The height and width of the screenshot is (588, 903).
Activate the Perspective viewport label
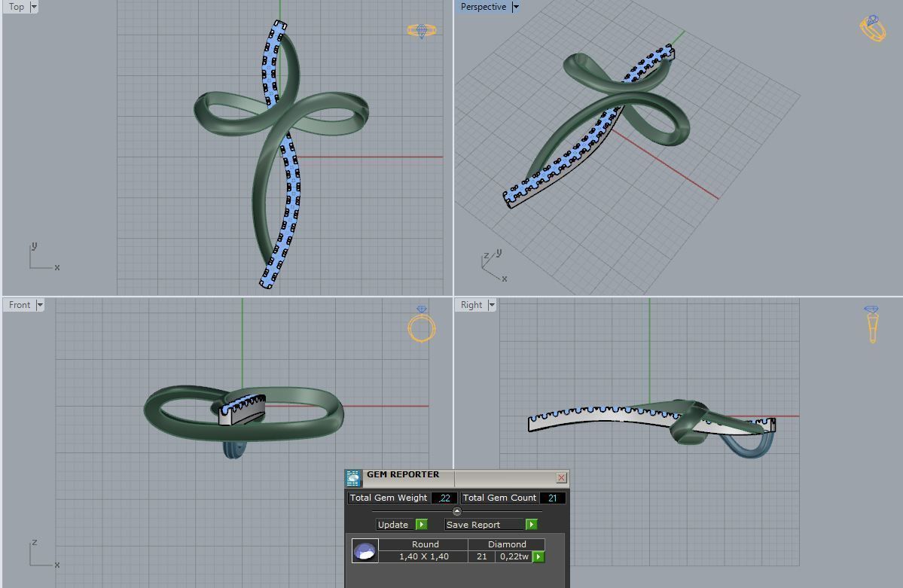484,7
